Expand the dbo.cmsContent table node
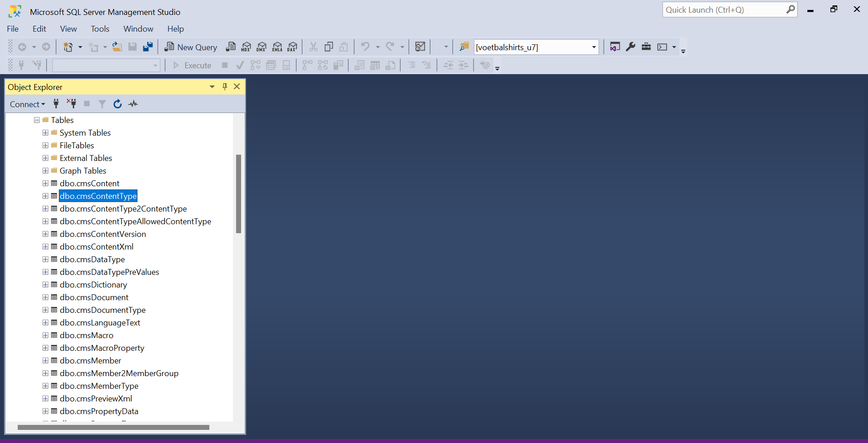 point(45,184)
